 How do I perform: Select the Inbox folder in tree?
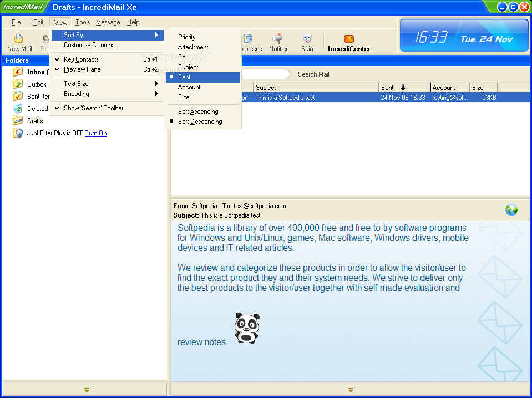pyautogui.click(x=38, y=72)
